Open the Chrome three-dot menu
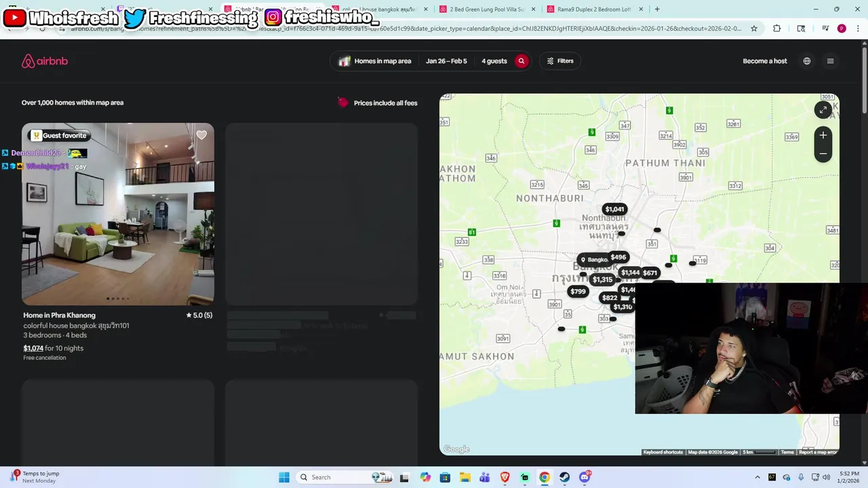The width and height of the screenshot is (868, 488). click(x=857, y=28)
